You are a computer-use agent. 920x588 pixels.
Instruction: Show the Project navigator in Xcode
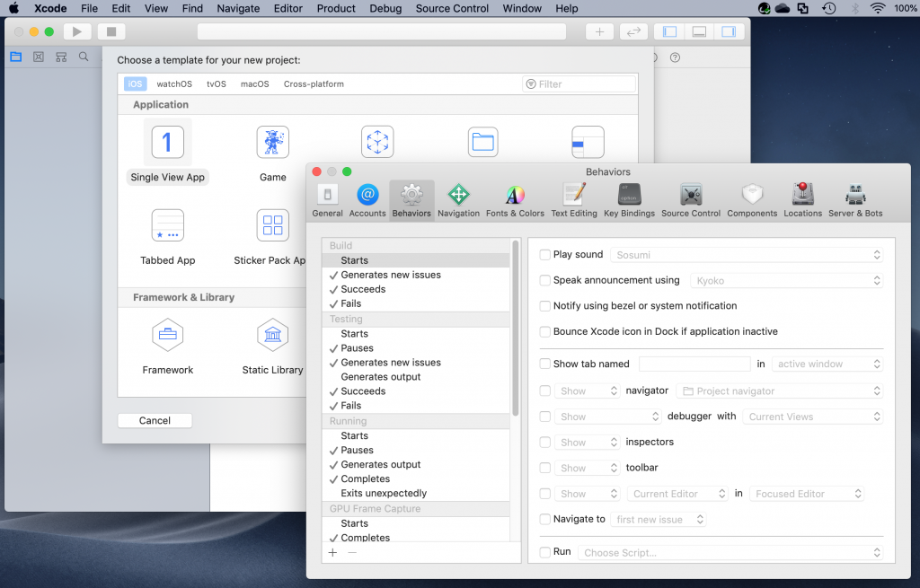coord(16,57)
